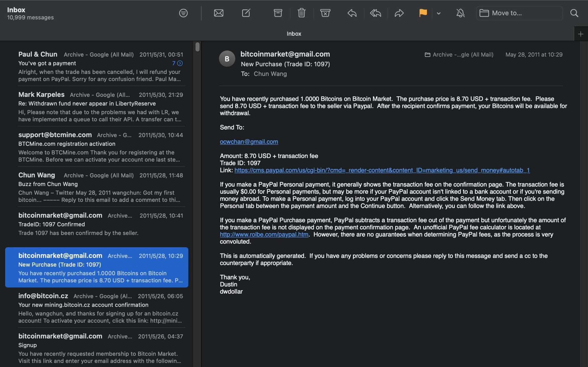The image size is (588, 367).
Task: Compose a new message
Action: click(x=246, y=13)
